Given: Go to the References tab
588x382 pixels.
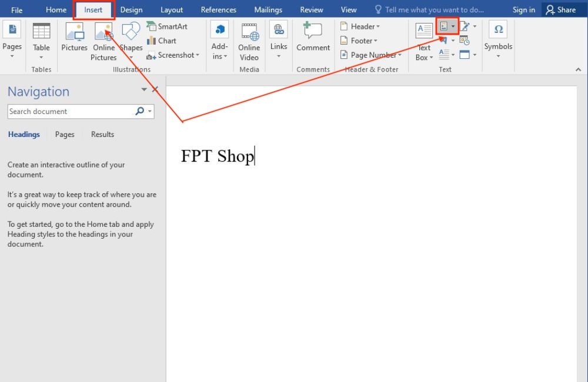Looking at the screenshot, I should 219,10.
